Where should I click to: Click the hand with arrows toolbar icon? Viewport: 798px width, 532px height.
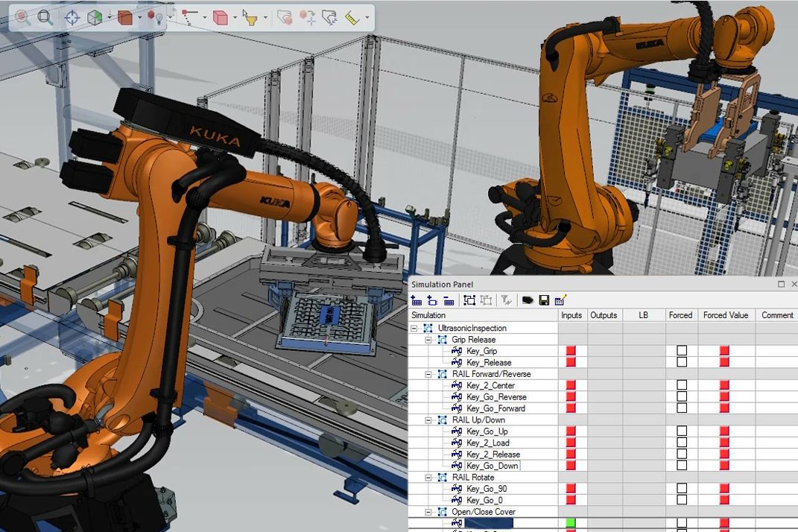click(x=330, y=18)
